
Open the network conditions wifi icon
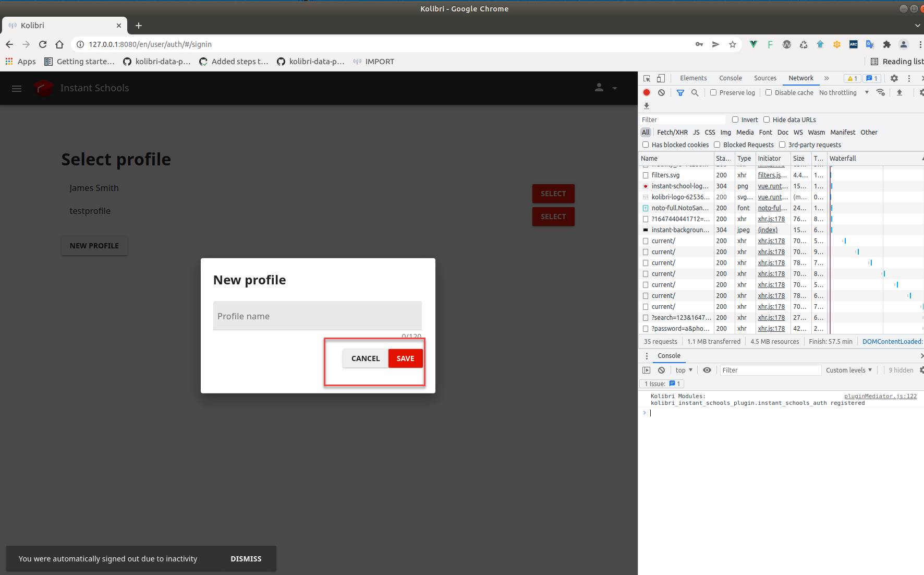(x=881, y=92)
